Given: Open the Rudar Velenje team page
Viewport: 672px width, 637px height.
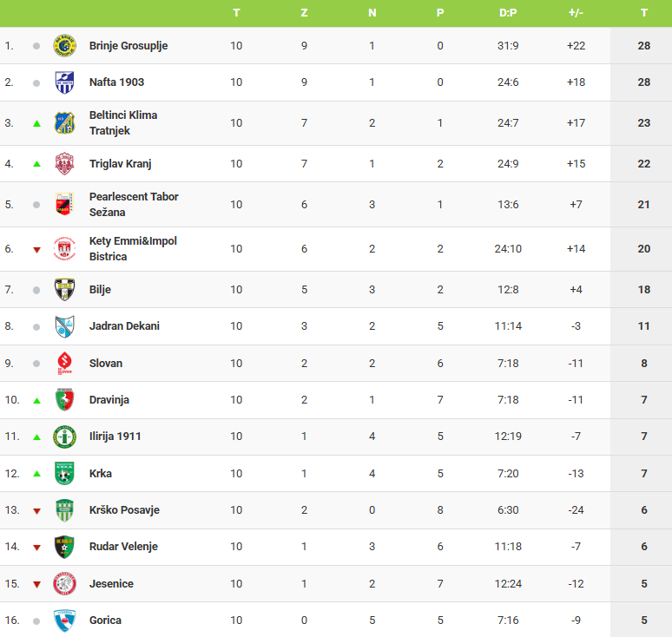Looking at the screenshot, I should point(123,547).
